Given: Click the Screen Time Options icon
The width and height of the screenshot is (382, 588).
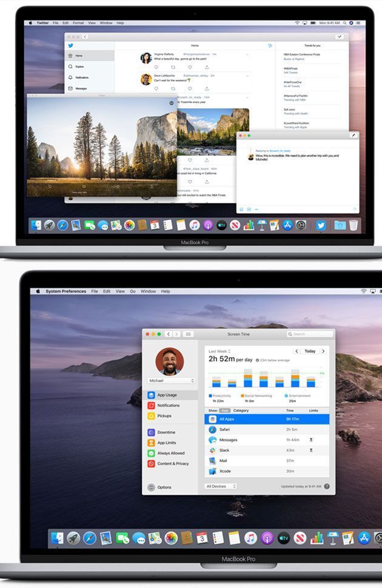Looking at the screenshot, I should [x=152, y=487].
